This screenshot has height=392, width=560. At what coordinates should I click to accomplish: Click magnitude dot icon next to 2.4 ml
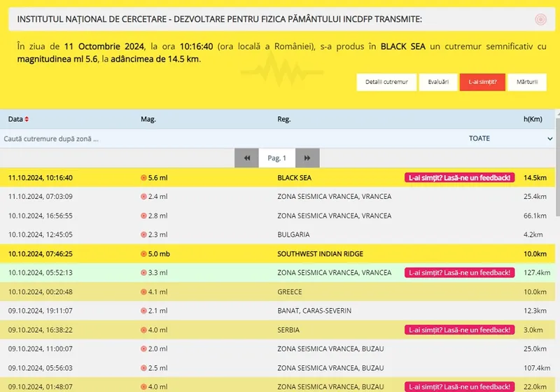coord(143,197)
